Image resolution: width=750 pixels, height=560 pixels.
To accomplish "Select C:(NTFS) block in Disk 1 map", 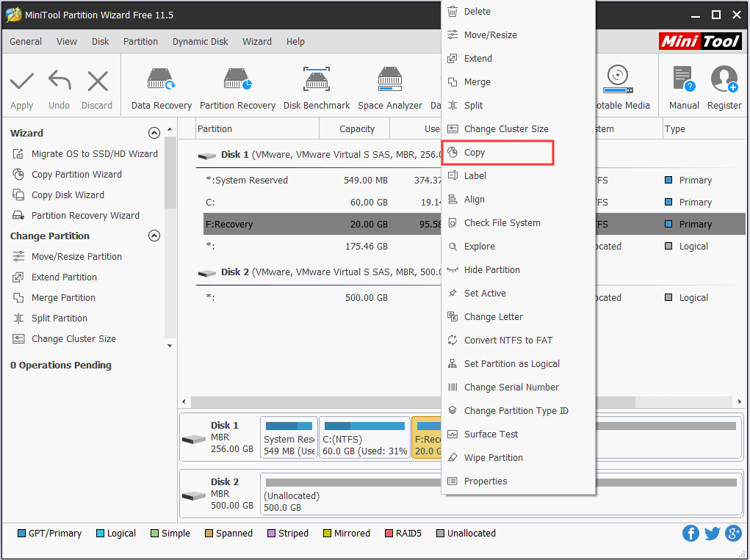I will point(364,437).
